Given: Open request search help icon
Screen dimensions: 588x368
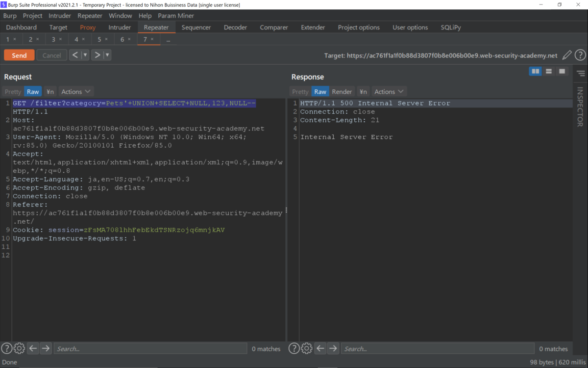Looking at the screenshot, I should [x=6, y=348].
